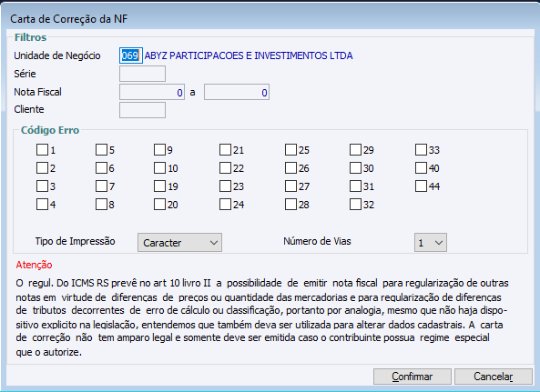Check error code 20 checkbox
The image size is (540, 392).
tap(159, 205)
